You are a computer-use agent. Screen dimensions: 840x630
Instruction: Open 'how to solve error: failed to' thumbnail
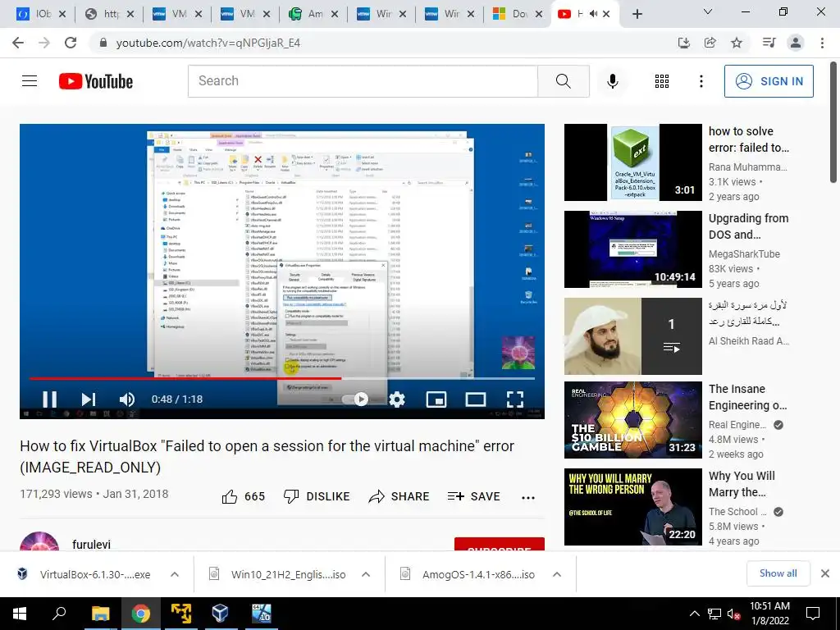(632, 162)
